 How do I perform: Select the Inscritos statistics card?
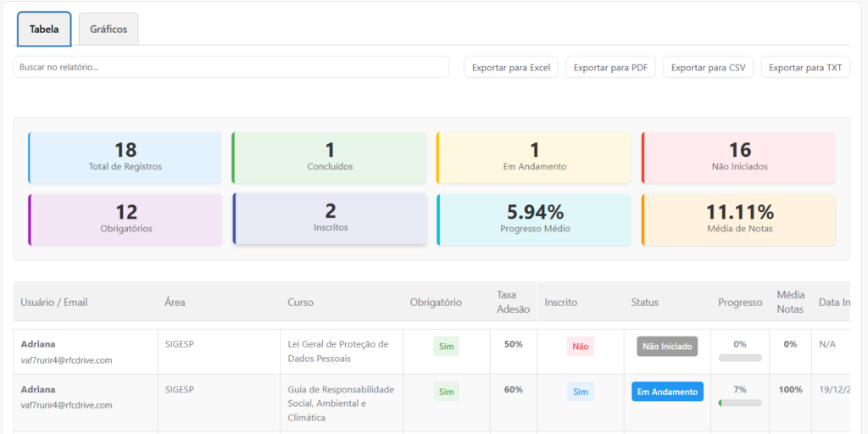click(330, 219)
